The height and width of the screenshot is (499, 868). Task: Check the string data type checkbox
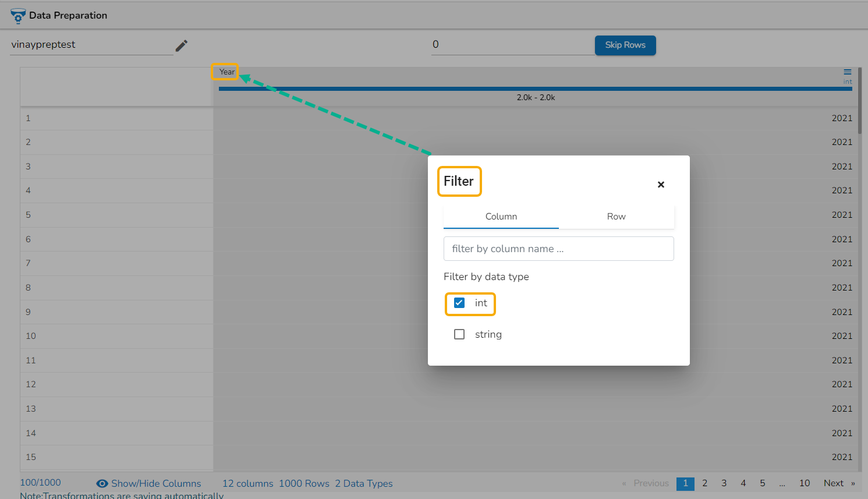[x=459, y=334]
